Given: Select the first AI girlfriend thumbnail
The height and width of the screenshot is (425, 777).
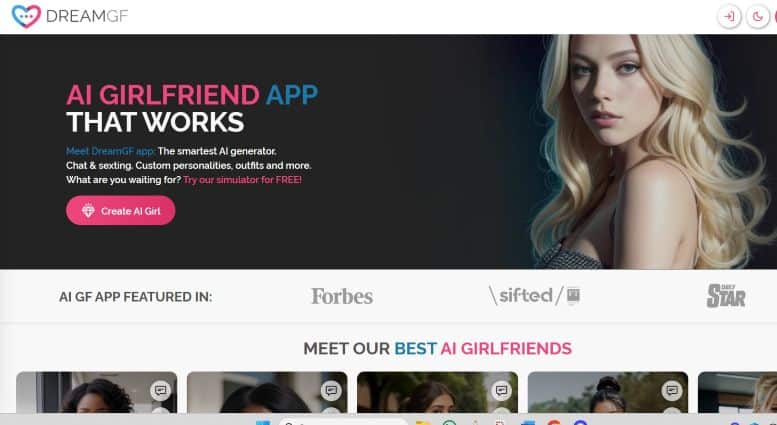Looking at the screenshot, I should coord(97,392).
